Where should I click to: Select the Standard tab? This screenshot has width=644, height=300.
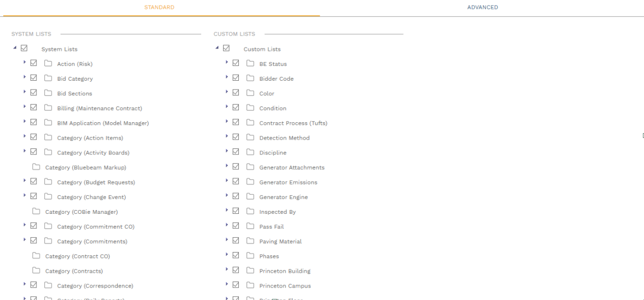point(159,8)
